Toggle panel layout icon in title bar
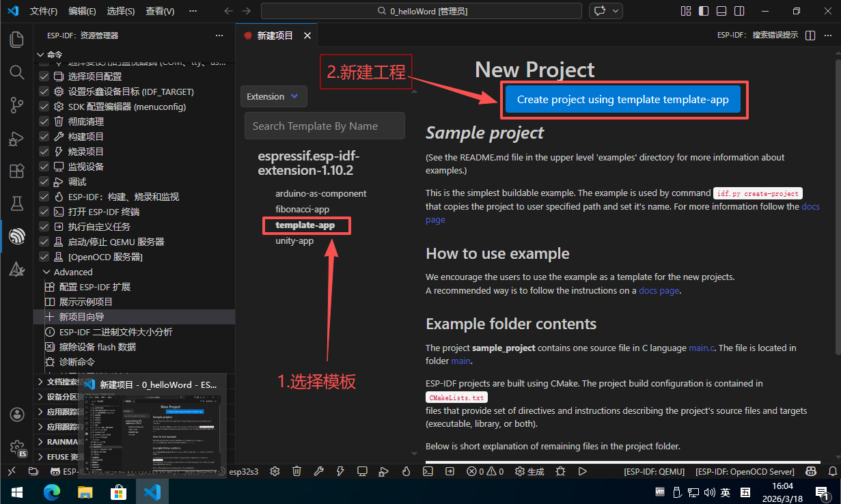This screenshot has width=841, height=504. coord(721,11)
